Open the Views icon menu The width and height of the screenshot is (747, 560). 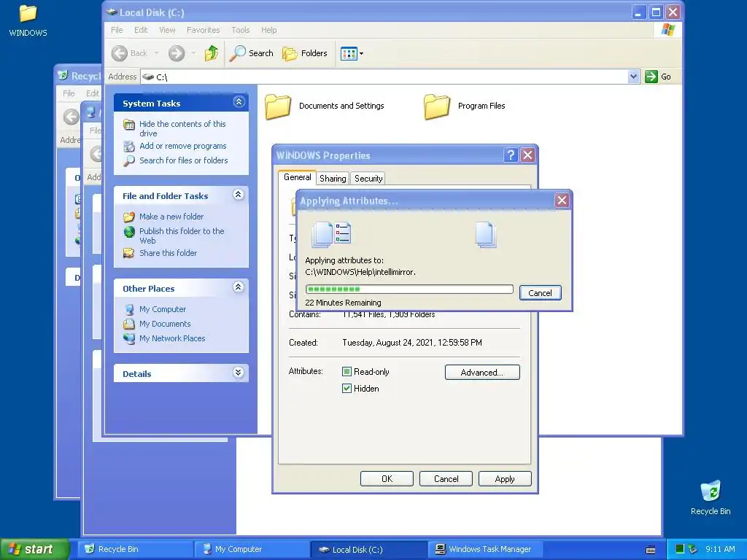pyautogui.click(x=352, y=53)
